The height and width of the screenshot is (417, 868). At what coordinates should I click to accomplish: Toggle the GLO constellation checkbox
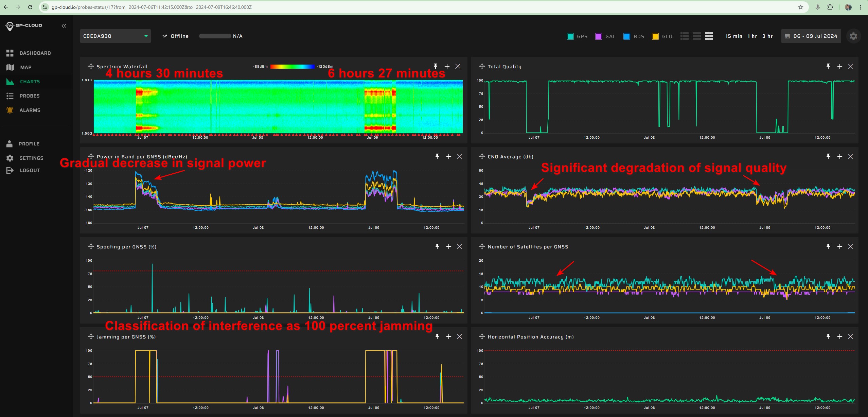tap(655, 36)
